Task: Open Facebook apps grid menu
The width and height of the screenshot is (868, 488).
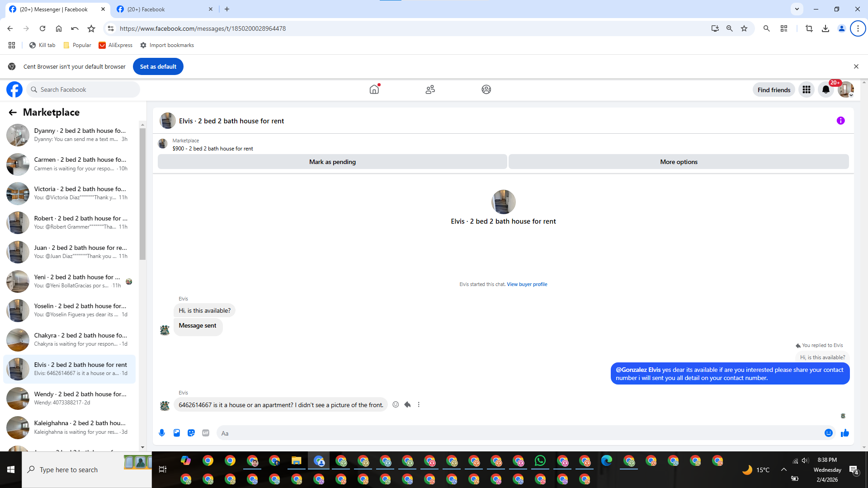Action: point(807,89)
